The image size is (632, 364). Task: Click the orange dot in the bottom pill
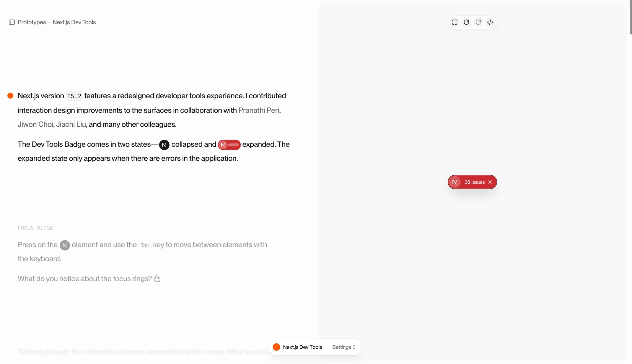(x=276, y=347)
